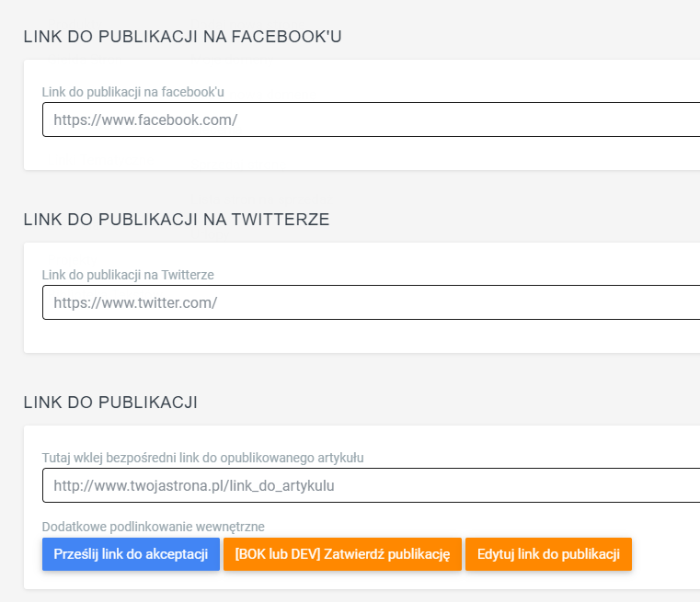Click '[BOK lub DEV] Zatwierdź publikację' button
700x602 pixels.
click(x=342, y=554)
